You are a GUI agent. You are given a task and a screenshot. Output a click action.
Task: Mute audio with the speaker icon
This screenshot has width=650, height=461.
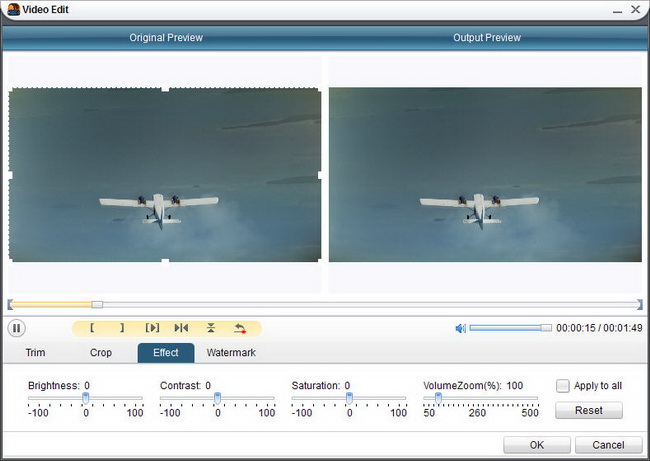[461, 328]
